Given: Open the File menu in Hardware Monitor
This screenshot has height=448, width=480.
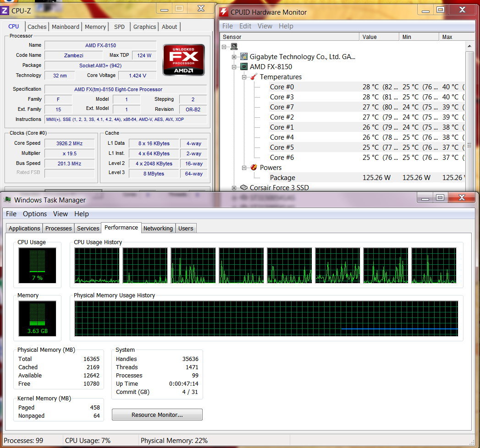Looking at the screenshot, I should (227, 26).
